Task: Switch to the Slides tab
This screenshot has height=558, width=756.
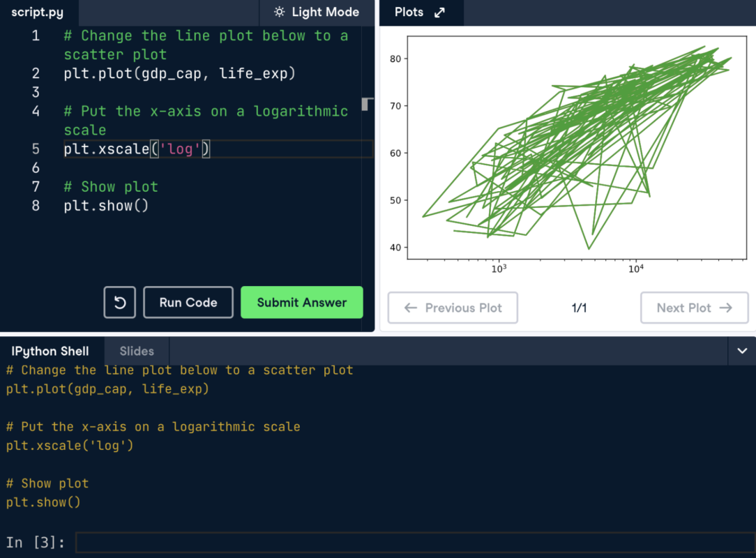Action: (136, 351)
